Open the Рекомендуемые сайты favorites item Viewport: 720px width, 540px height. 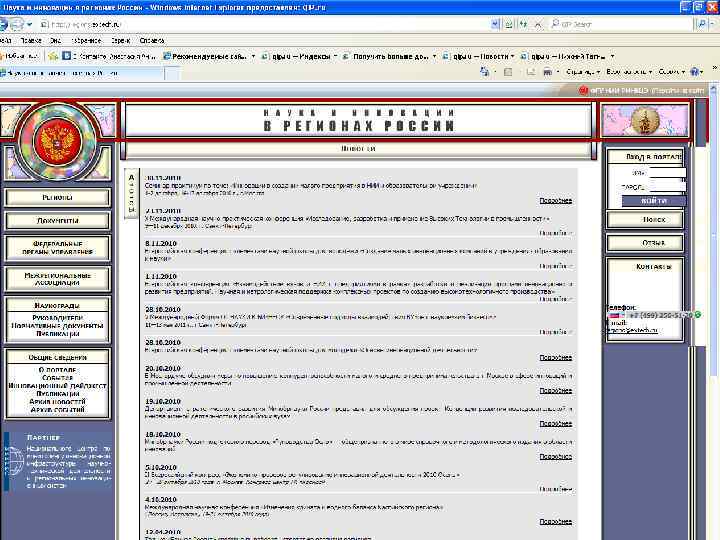point(209,56)
